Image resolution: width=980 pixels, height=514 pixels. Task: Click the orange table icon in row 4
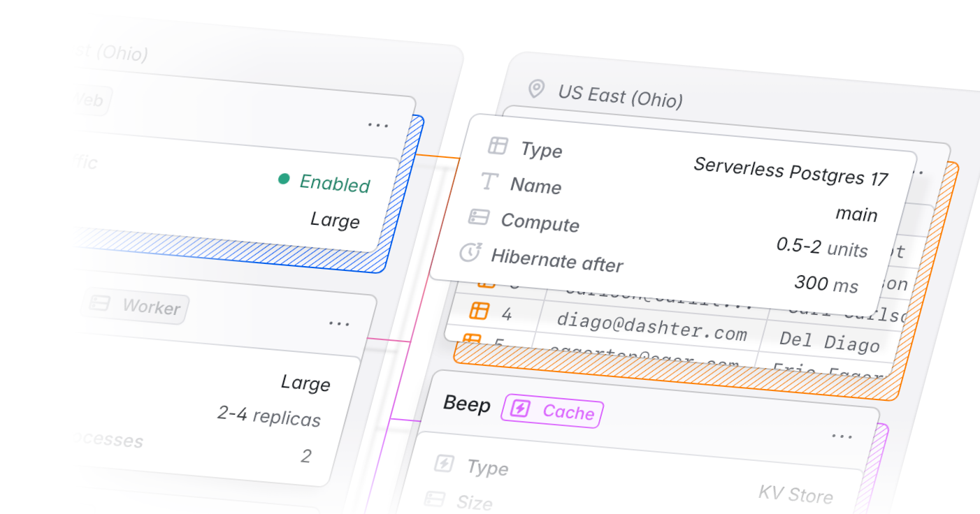click(x=479, y=311)
